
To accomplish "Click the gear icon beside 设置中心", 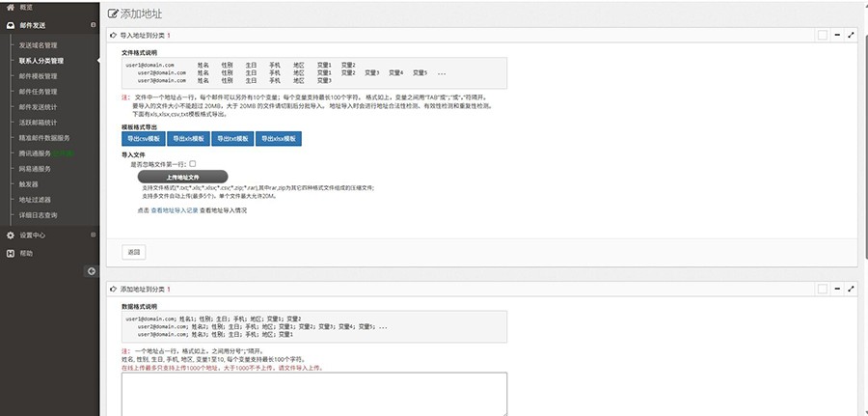I will click(10, 236).
